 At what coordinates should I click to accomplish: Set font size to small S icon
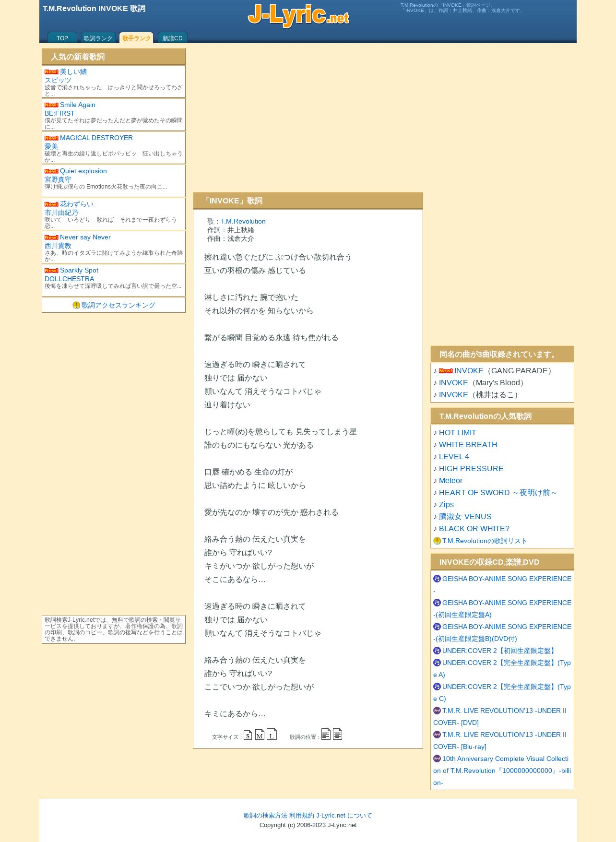pos(248,735)
